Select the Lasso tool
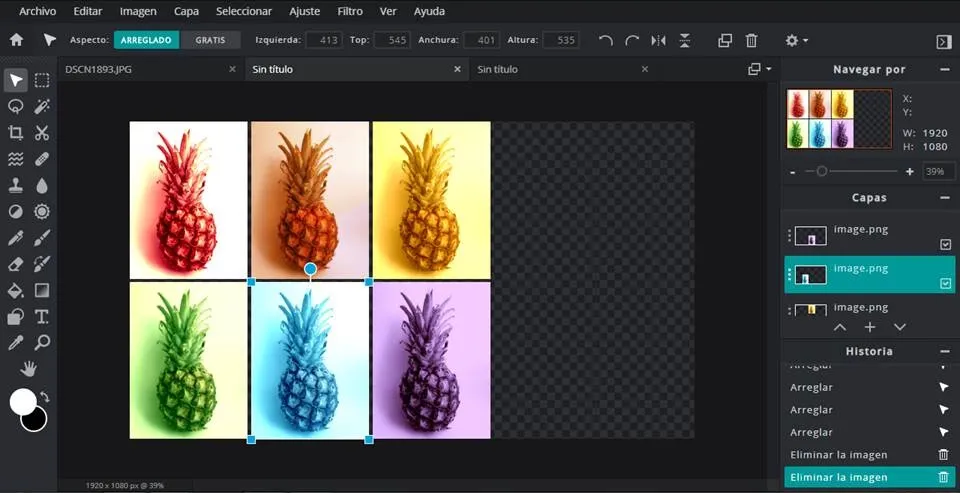 tap(16, 106)
